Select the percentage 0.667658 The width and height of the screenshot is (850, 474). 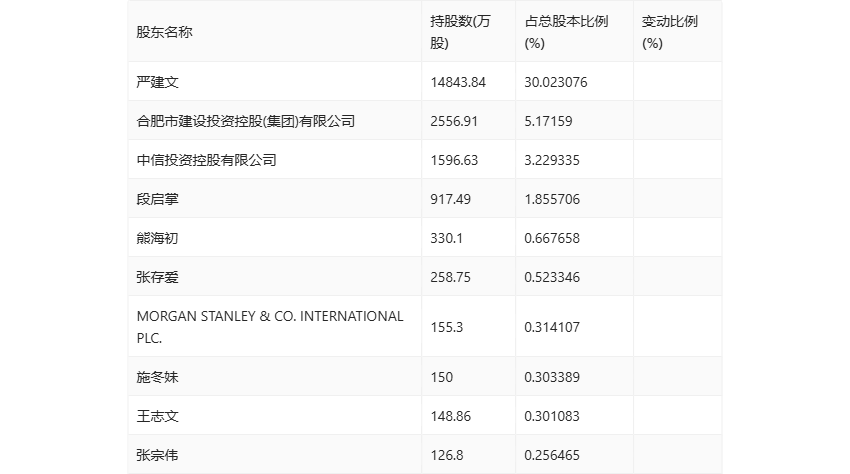pos(552,238)
